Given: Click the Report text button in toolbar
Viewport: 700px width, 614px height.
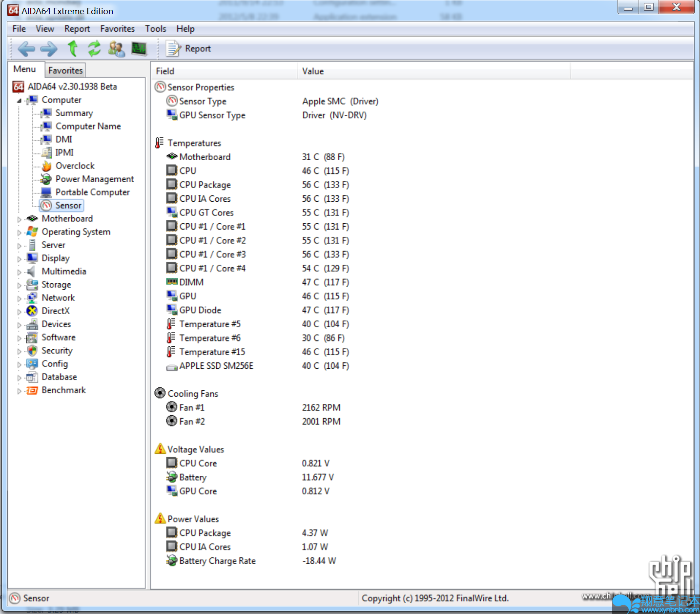Looking at the screenshot, I should (198, 49).
